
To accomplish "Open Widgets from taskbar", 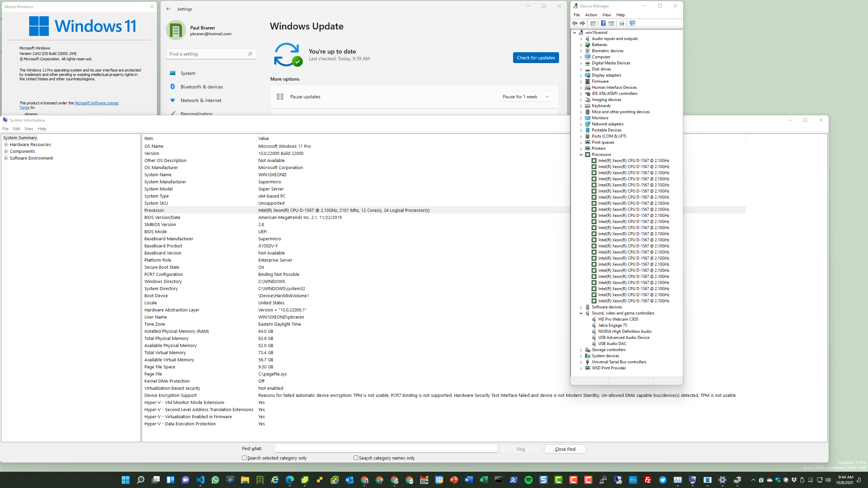I will 171,480.
